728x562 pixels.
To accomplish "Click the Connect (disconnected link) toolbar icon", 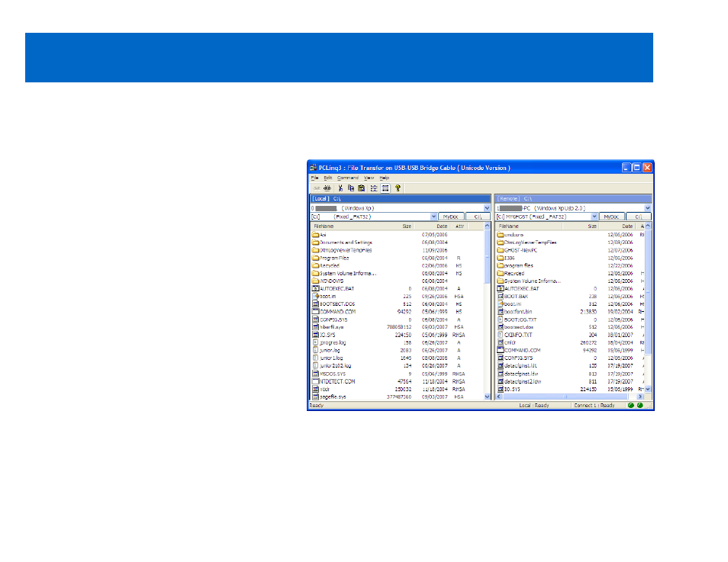I will coord(316,188).
